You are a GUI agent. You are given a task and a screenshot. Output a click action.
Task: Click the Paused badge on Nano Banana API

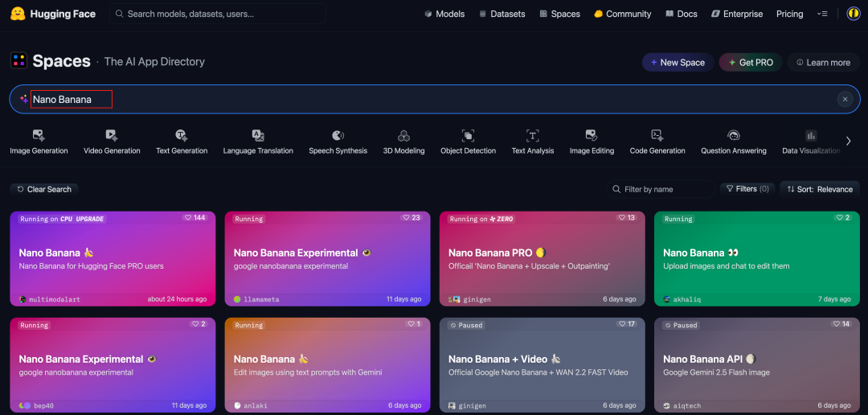pos(682,325)
